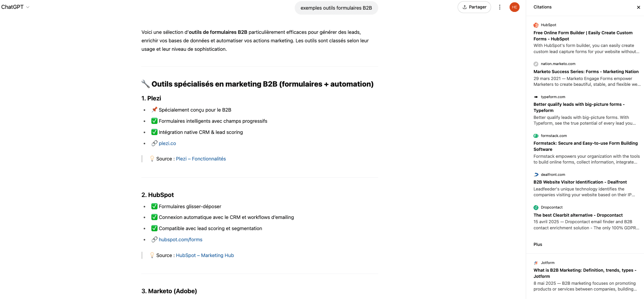Open the plezi.co link
The width and height of the screenshot is (644, 299).
tap(167, 143)
